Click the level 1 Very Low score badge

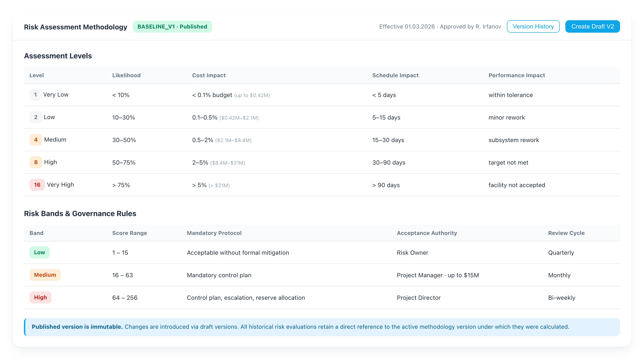click(35, 95)
